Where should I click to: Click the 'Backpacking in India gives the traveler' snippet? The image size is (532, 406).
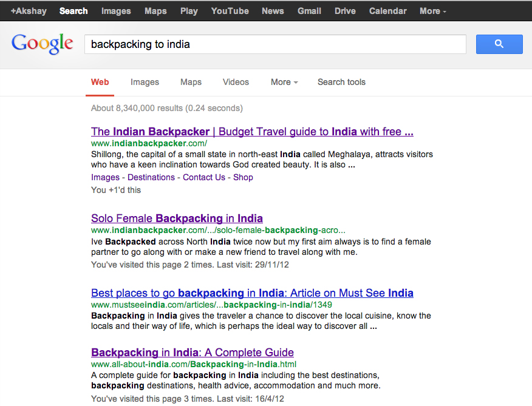(x=261, y=321)
